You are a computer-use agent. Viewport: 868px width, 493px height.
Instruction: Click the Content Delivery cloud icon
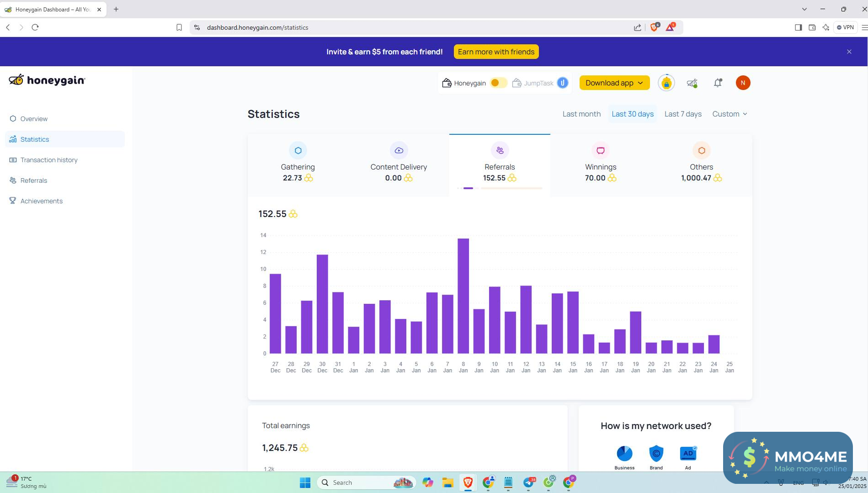[x=399, y=150]
